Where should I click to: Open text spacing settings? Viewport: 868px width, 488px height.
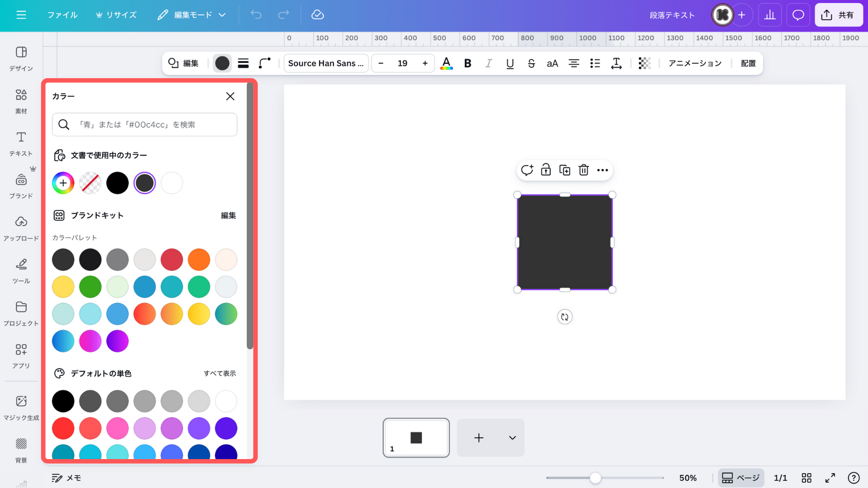616,63
